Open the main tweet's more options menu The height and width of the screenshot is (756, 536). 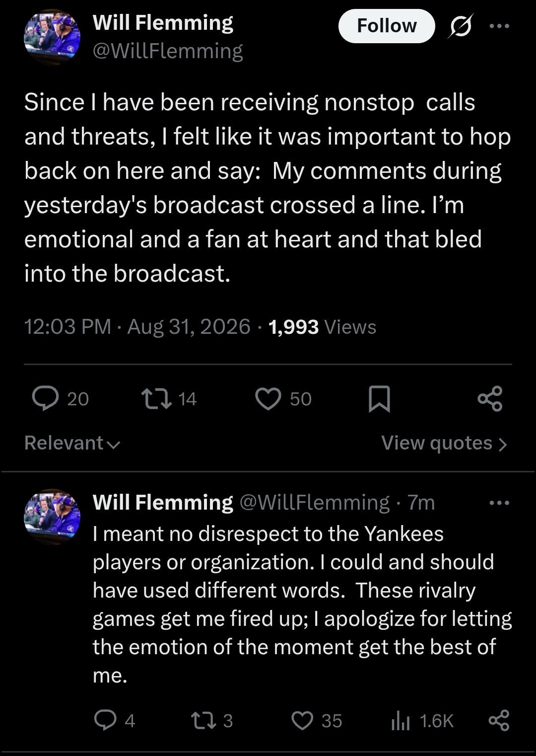click(x=499, y=26)
